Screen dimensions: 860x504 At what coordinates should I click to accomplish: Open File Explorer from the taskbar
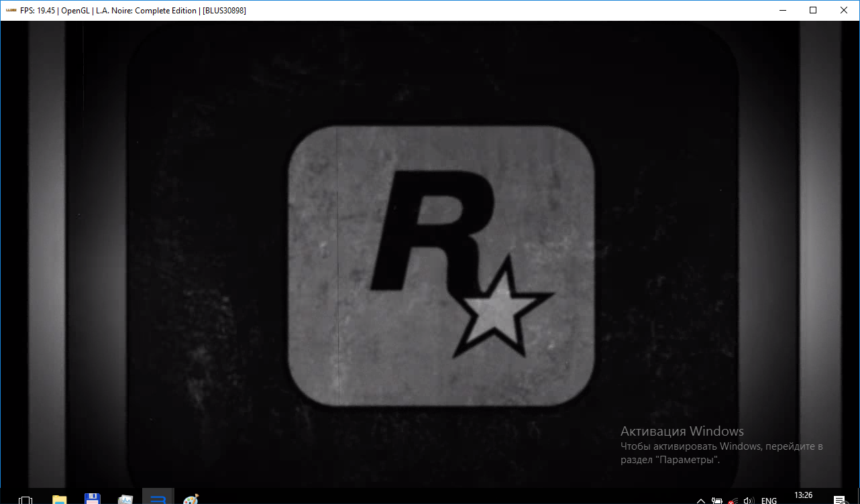[x=59, y=499]
